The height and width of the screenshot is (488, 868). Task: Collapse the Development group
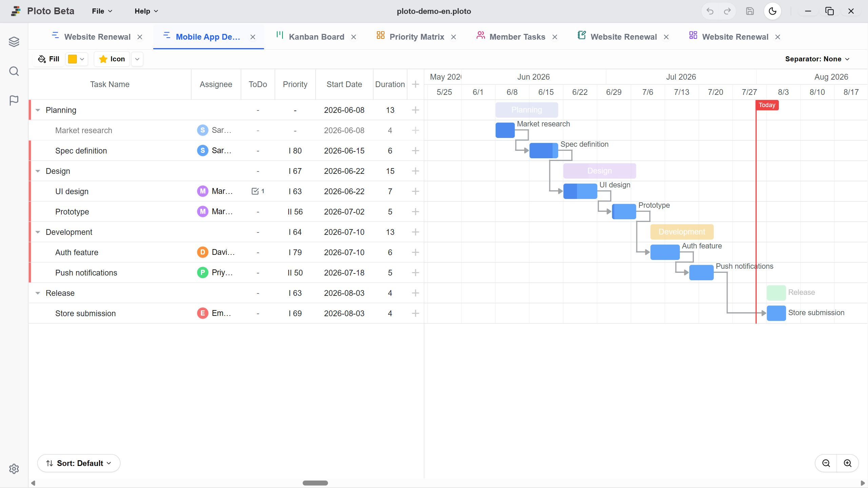pos(38,232)
